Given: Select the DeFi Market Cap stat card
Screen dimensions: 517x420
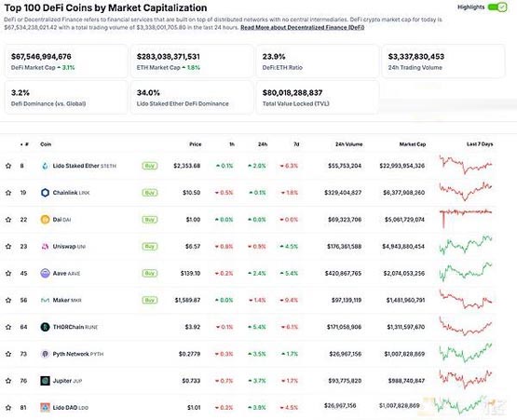Looking at the screenshot, I should point(66,61).
